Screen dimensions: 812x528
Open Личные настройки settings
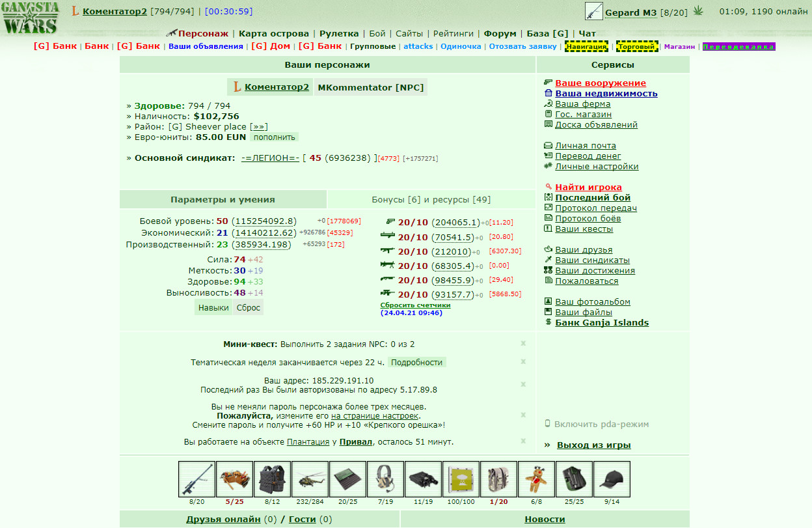(x=597, y=166)
